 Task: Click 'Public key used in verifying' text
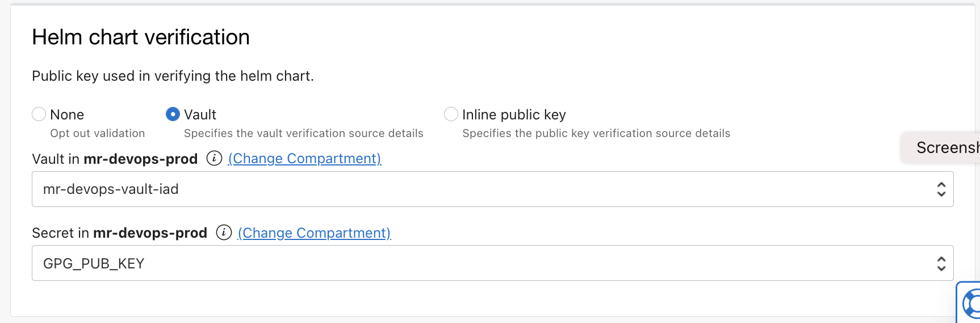tap(173, 76)
